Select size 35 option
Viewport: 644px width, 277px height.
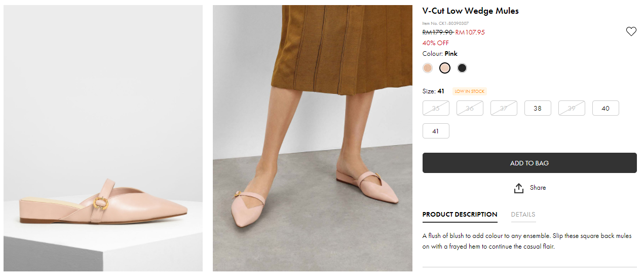click(x=436, y=108)
